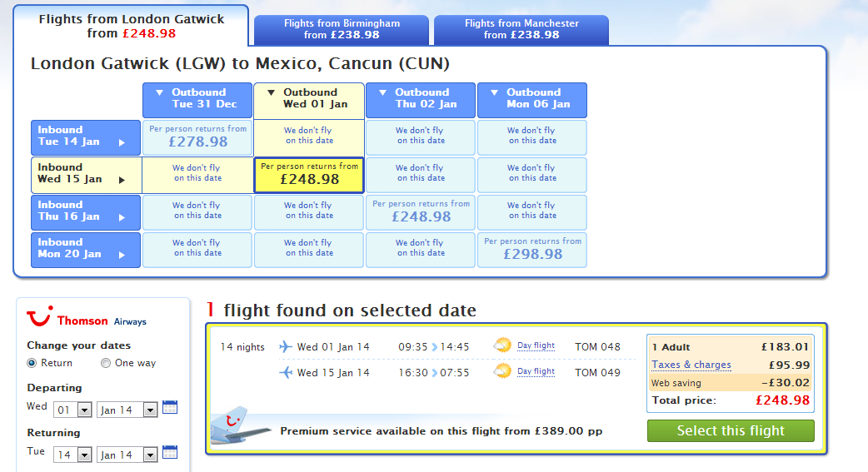Select the Return radio button
This screenshot has width=868, height=472.
32,363
